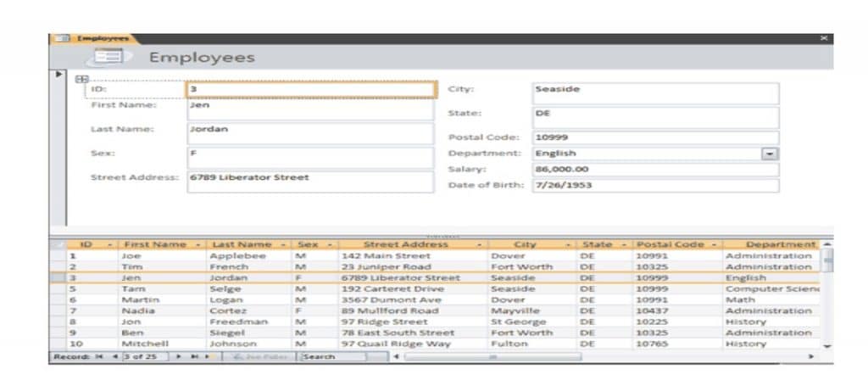Click the Street Address field
The width and height of the screenshot is (868, 386).
click(x=310, y=182)
